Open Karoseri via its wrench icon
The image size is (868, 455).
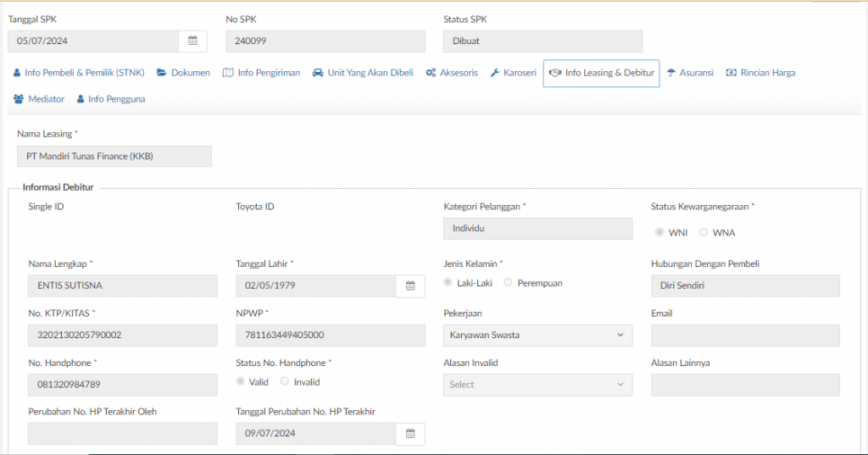tap(495, 73)
